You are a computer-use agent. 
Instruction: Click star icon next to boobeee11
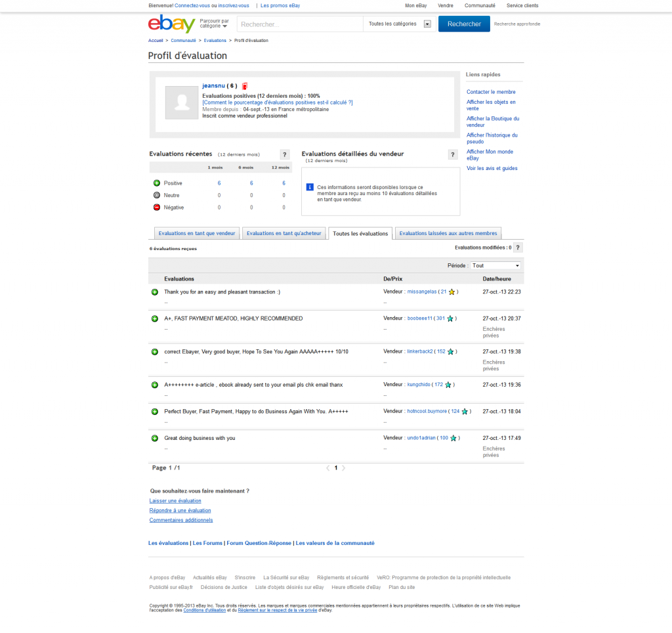[450, 318]
